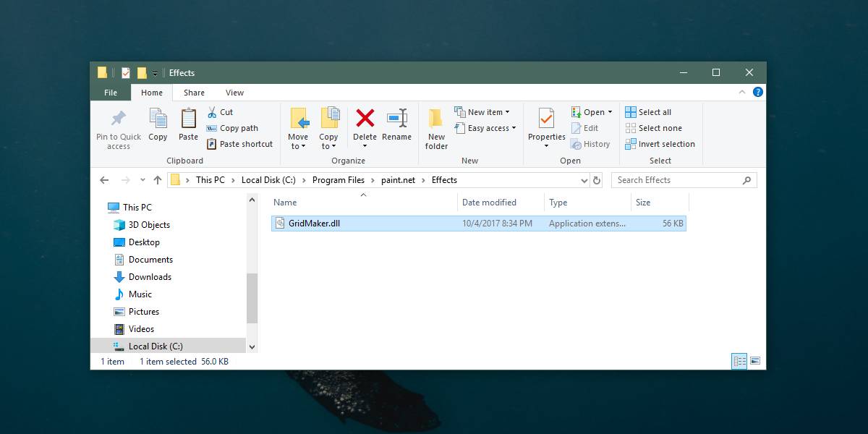Pin the Effects folder to Quick access
Screen dimensions: 868x434
coord(117,129)
